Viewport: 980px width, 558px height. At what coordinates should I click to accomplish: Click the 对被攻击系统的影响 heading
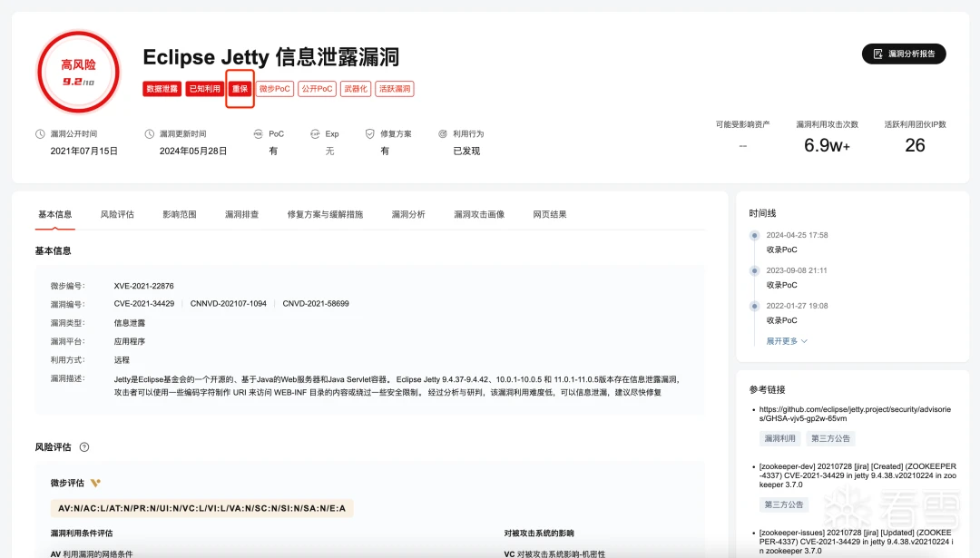point(539,533)
